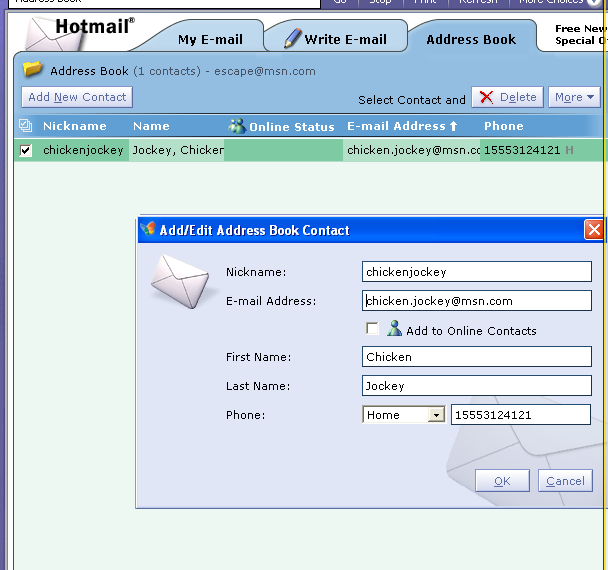Image resolution: width=608 pixels, height=570 pixels.
Task: Click the select-all icon in the table header
Action: (x=25, y=126)
